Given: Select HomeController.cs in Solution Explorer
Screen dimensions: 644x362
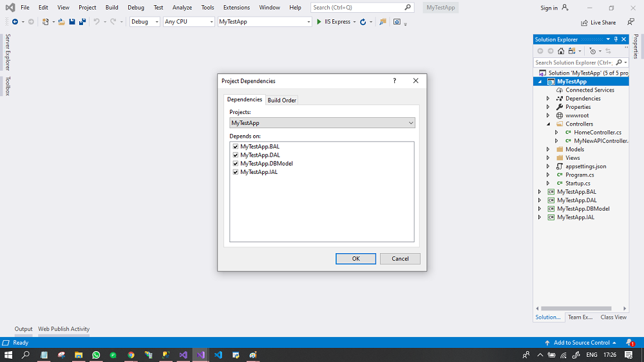Looking at the screenshot, I should 598,132.
